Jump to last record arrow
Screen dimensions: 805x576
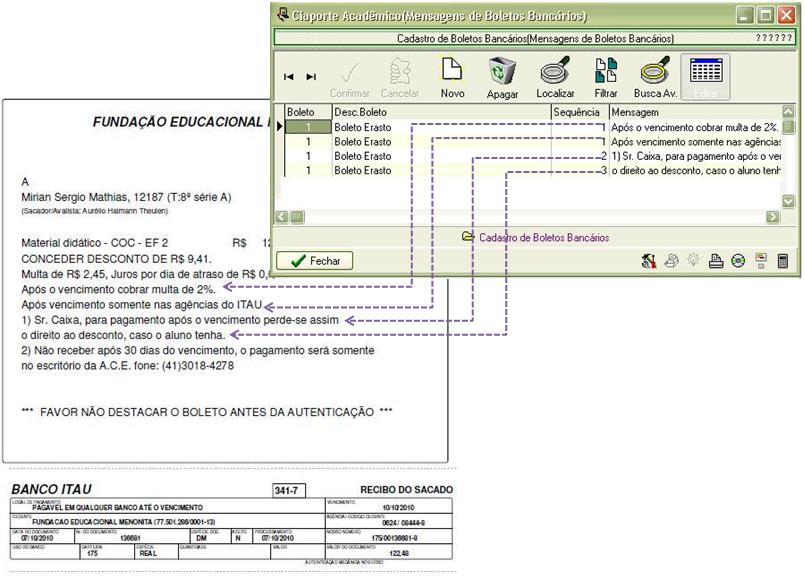[x=311, y=77]
